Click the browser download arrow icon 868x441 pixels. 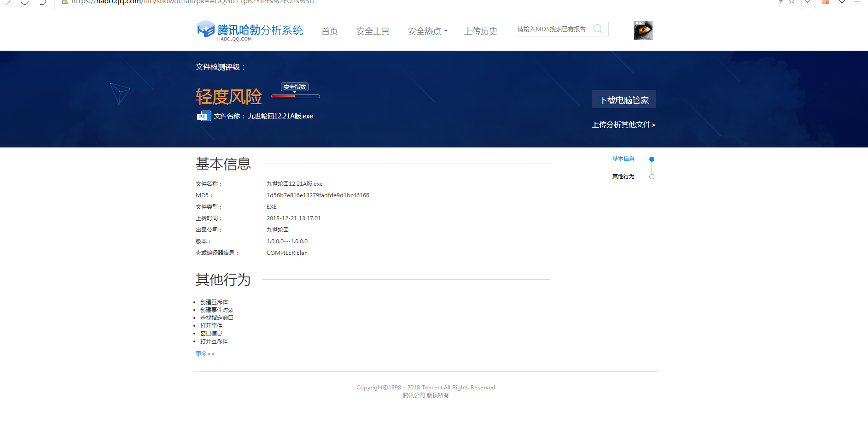(x=842, y=2)
